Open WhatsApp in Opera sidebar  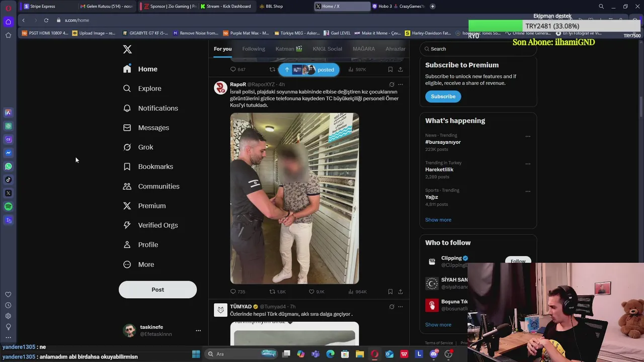(8, 166)
